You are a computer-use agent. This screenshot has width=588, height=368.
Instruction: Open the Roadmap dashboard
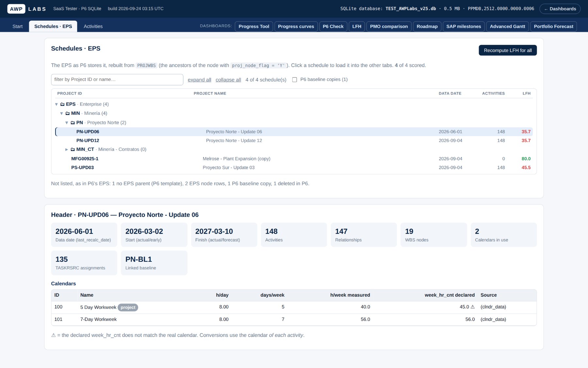tap(427, 26)
